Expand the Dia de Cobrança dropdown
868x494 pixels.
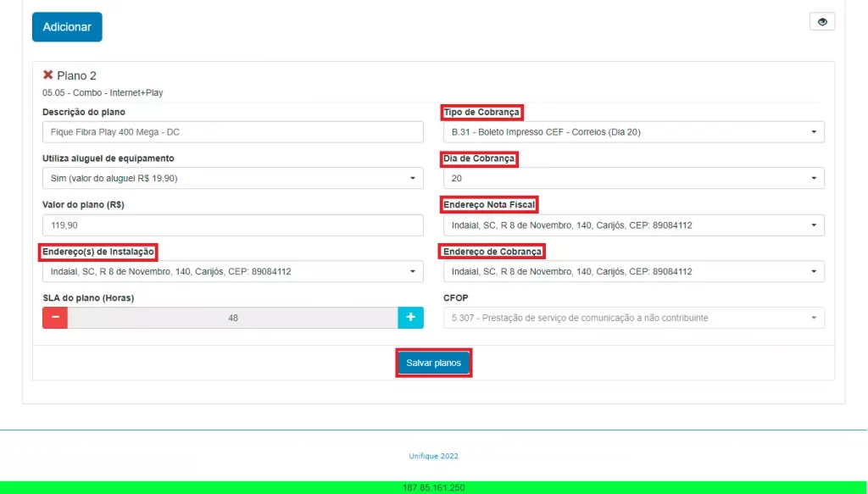(x=634, y=178)
